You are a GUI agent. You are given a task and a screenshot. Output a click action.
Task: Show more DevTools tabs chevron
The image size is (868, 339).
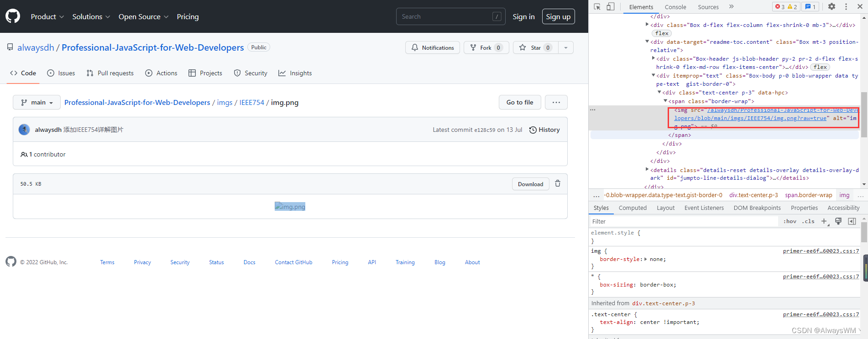731,7
